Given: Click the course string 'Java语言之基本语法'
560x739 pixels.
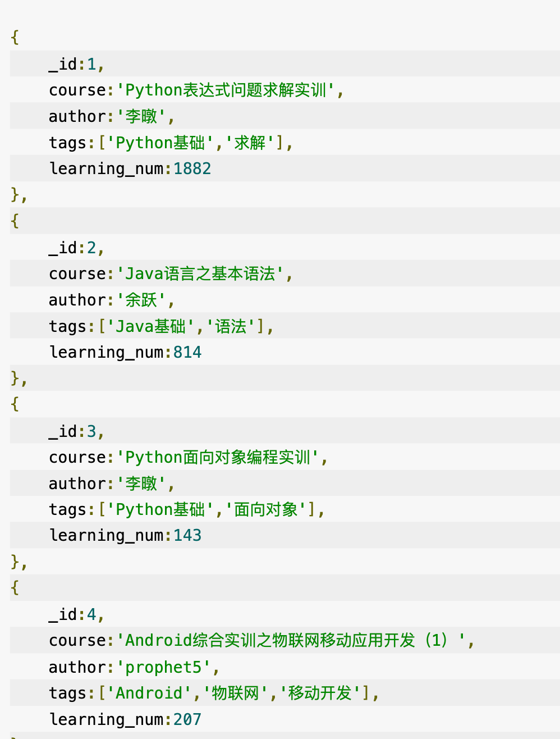Looking at the screenshot, I should 200,273.
